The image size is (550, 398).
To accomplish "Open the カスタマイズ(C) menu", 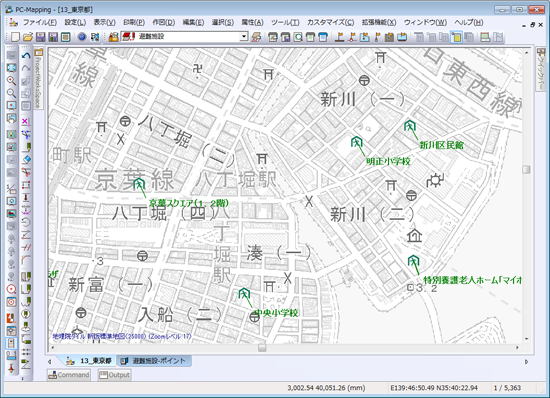I will pyautogui.click(x=330, y=22).
